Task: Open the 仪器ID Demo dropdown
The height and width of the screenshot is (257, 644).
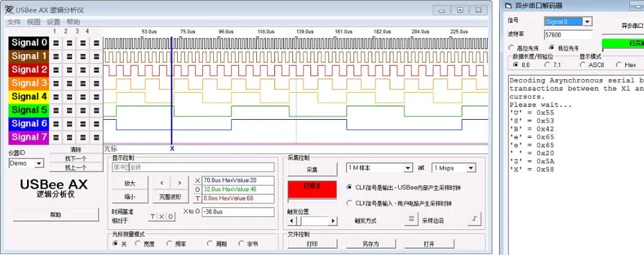Action: (x=39, y=164)
